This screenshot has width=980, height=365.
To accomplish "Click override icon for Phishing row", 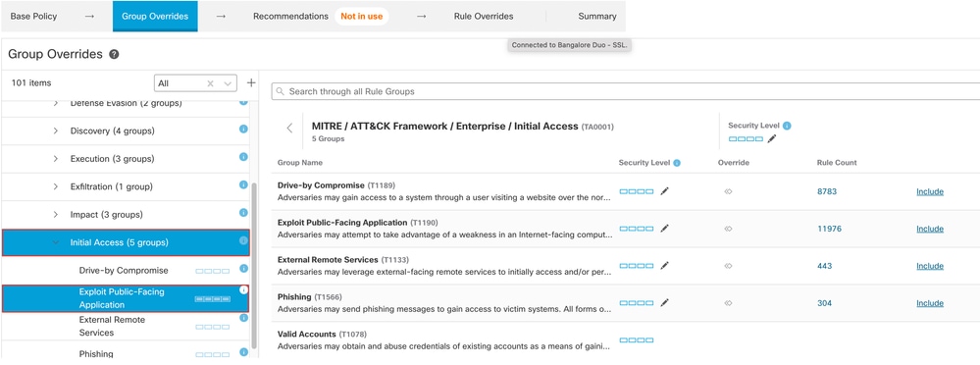I will tap(728, 303).
